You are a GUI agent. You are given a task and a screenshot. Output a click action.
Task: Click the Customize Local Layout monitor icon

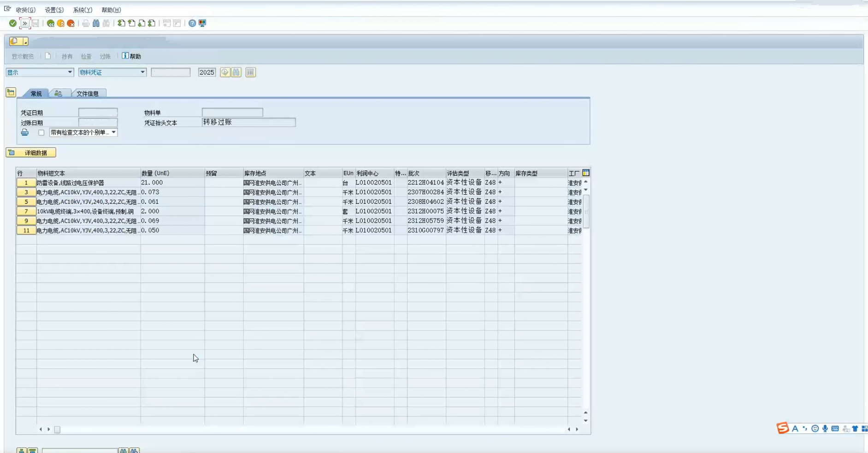202,23
